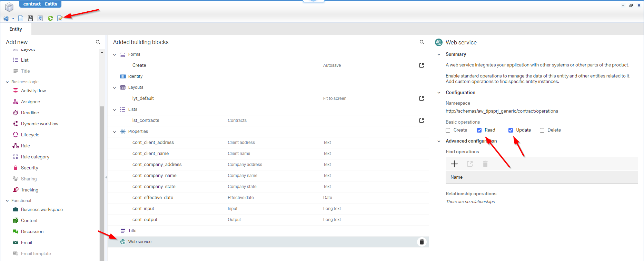Click the cube application icon

(9, 7)
